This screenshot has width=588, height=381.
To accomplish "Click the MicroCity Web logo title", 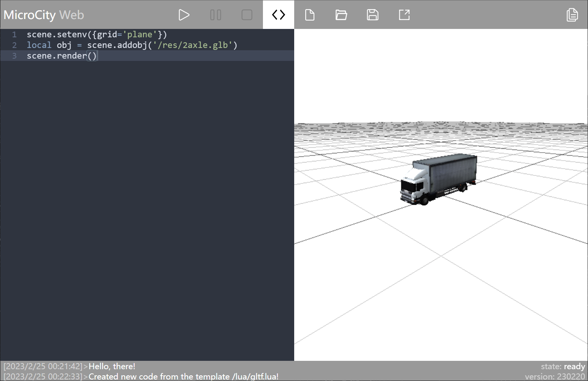I will click(x=44, y=15).
